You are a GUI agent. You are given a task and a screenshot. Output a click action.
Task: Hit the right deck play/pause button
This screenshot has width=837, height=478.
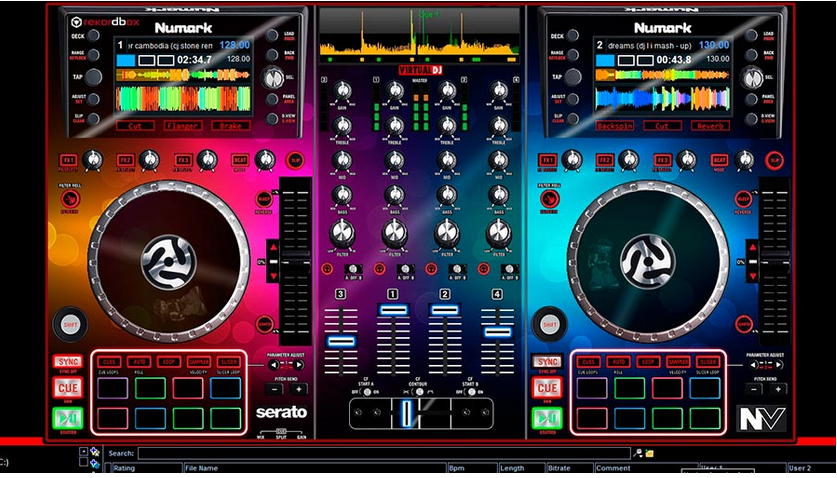[547, 418]
